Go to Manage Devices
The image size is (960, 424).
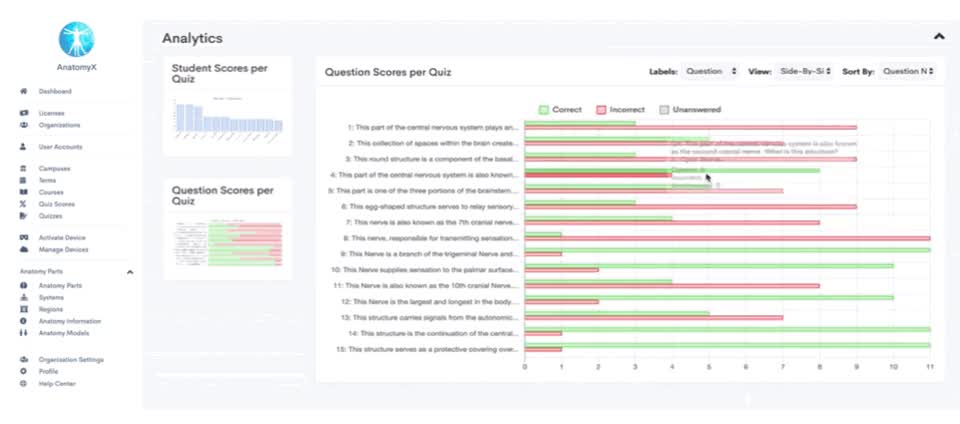click(62, 250)
